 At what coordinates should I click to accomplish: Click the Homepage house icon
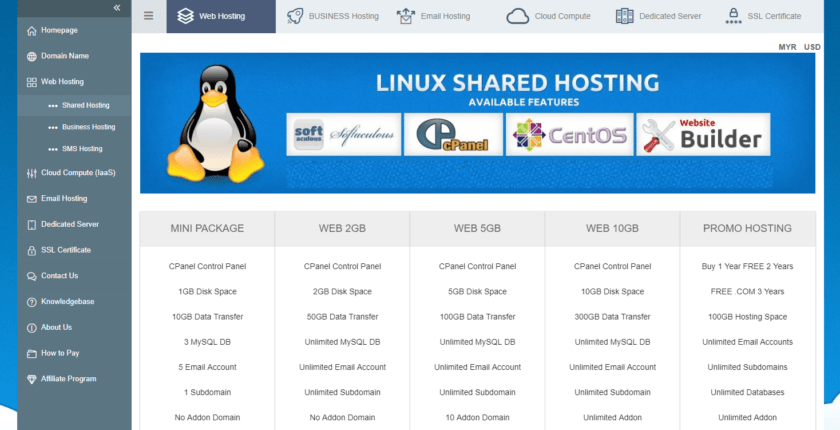[32, 31]
